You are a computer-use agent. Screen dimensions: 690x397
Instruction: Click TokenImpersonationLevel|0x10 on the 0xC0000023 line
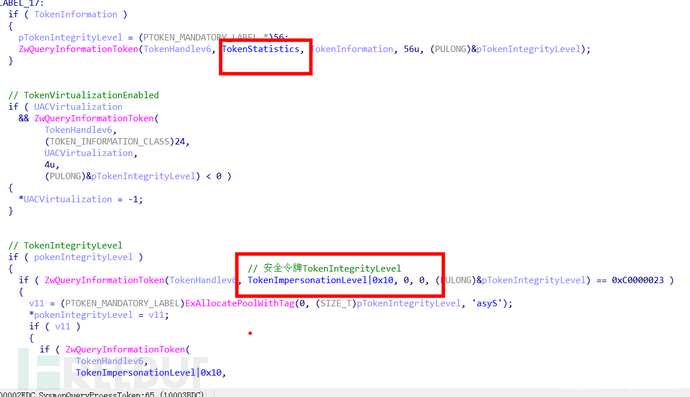pyautogui.click(x=321, y=280)
